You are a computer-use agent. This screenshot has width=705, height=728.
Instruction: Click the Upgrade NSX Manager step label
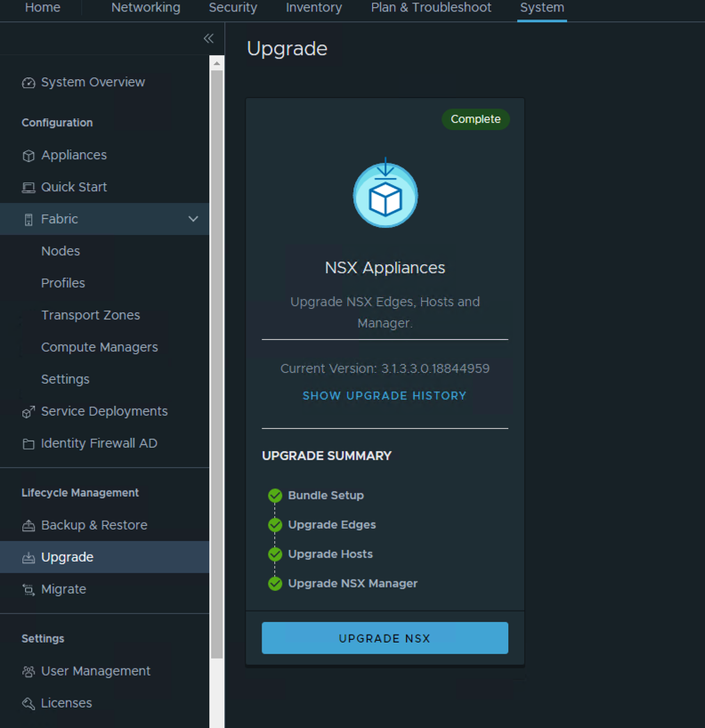[353, 583]
